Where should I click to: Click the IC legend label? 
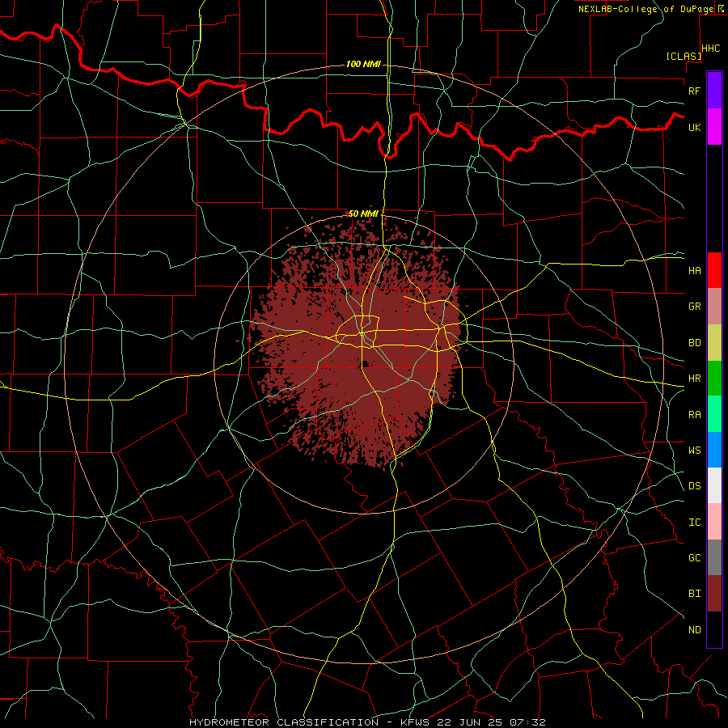click(x=694, y=523)
